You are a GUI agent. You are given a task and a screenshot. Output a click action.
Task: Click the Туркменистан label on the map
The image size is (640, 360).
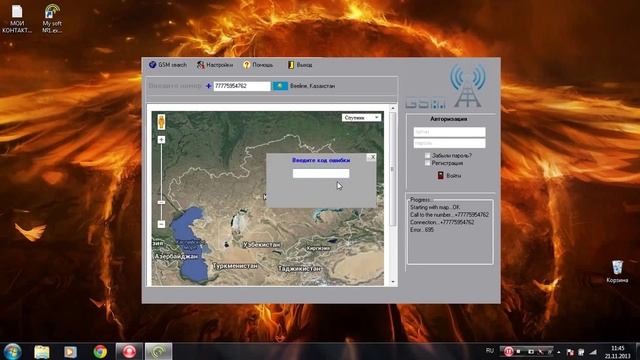click(x=235, y=266)
